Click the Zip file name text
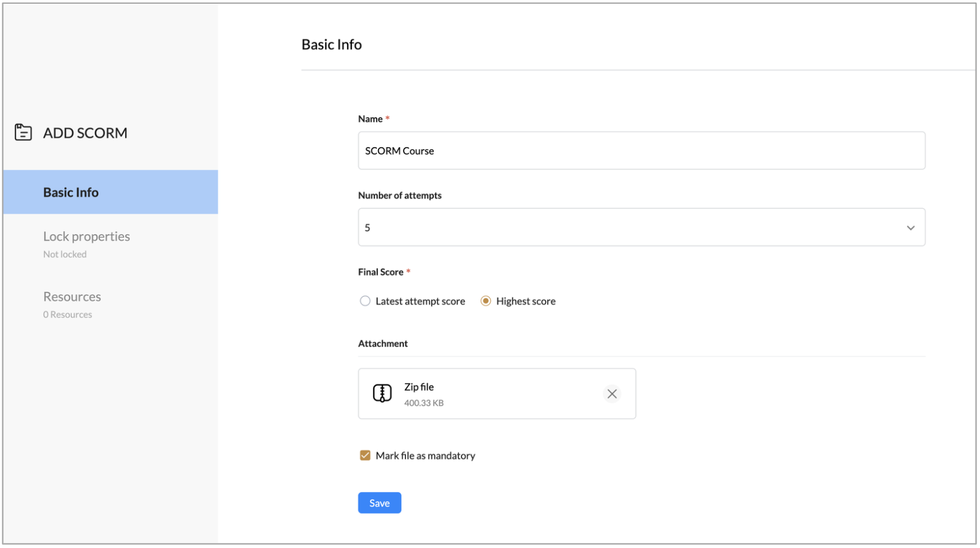 click(419, 387)
